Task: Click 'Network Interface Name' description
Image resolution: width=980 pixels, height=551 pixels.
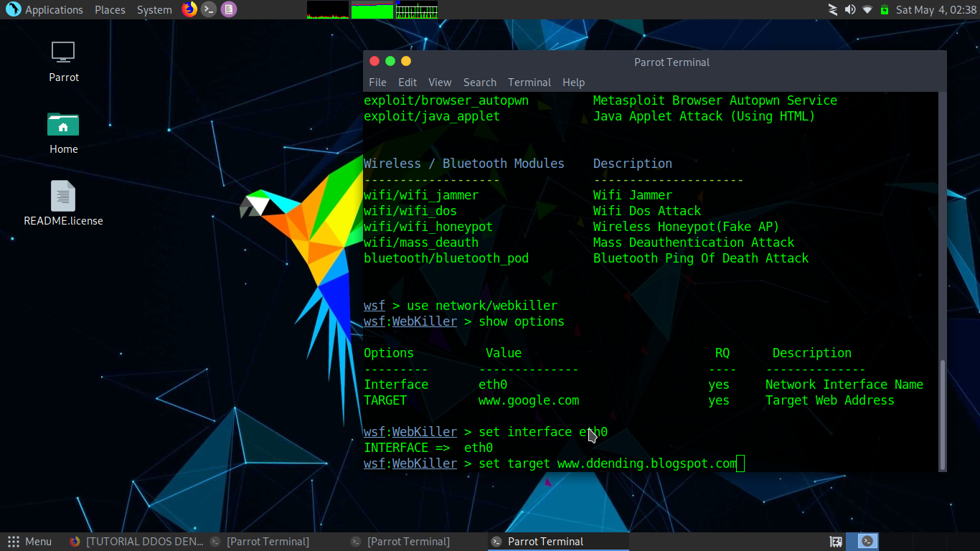Action: pyautogui.click(x=844, y=385)
